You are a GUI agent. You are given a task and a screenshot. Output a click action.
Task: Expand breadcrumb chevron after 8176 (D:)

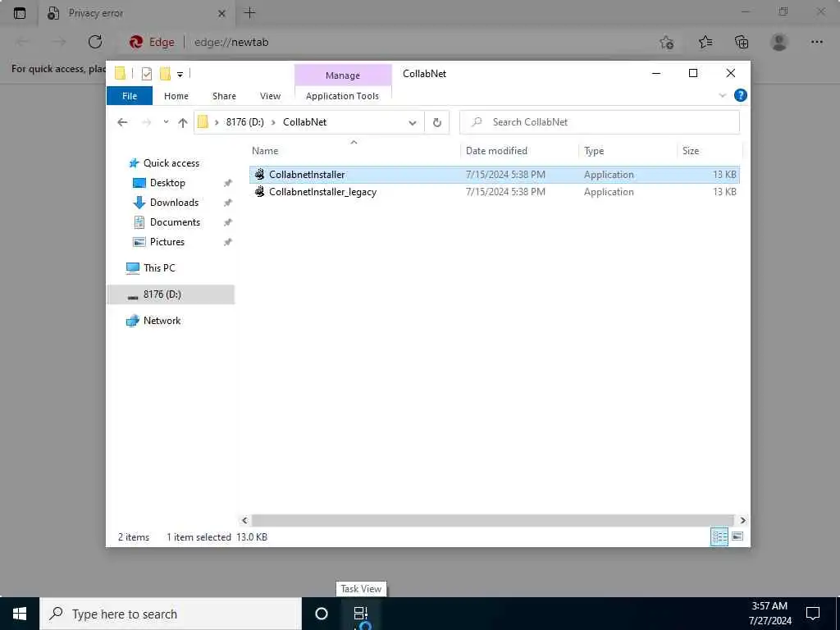tap(273, 123)
